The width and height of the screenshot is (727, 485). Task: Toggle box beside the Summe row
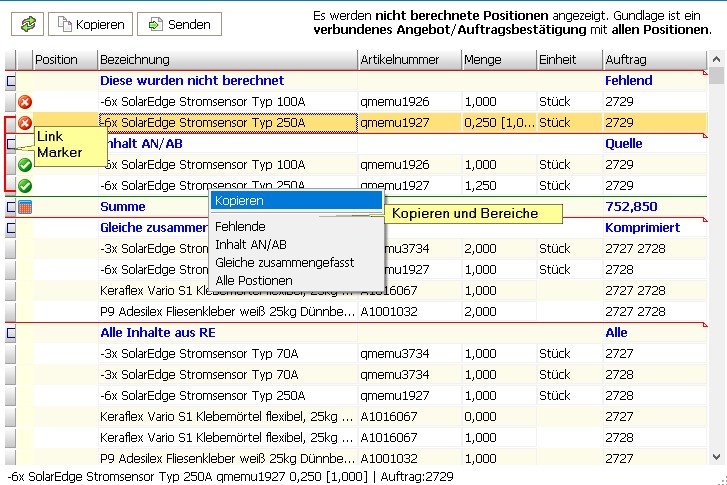tap(11, 207)
